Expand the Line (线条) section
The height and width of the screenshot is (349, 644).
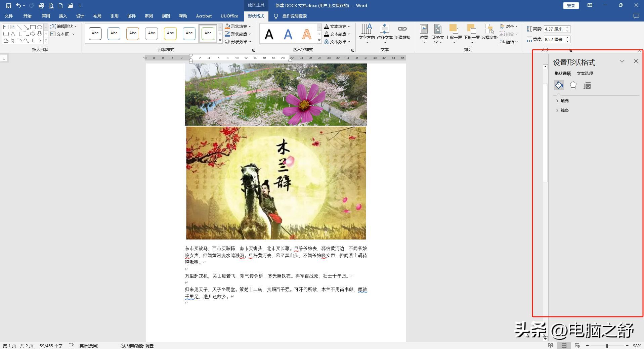[x=562, y=111]
